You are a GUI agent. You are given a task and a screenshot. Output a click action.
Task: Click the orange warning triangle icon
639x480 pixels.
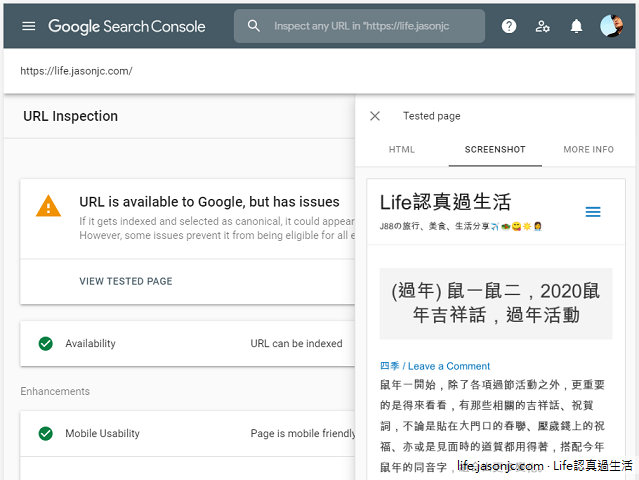[48, 205]
